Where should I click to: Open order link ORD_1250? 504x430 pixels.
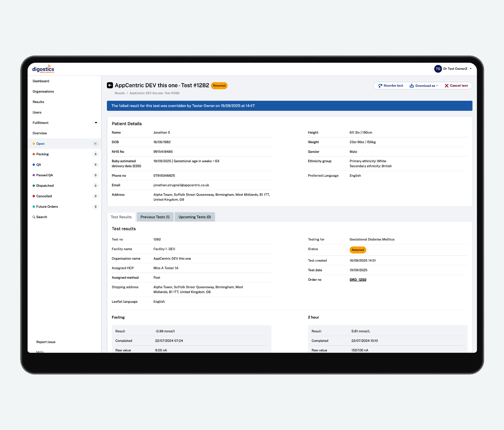pos(358,280)
